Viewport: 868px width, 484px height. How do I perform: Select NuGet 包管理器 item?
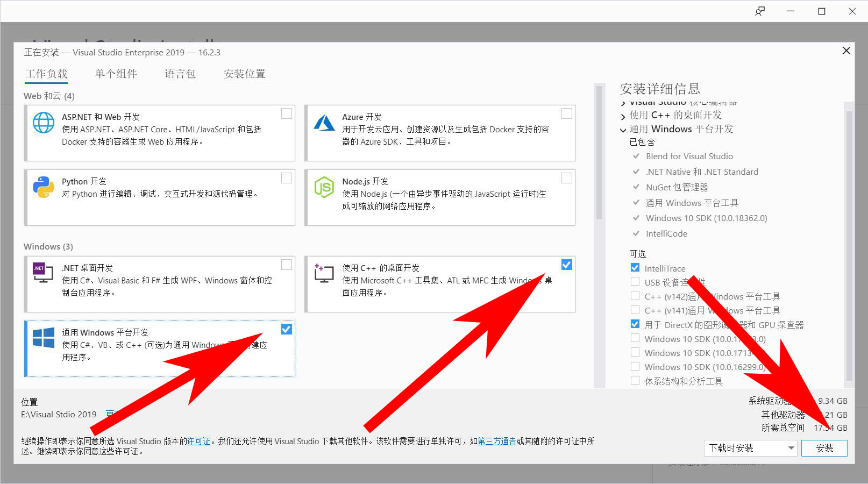click(x=677, y=187)
